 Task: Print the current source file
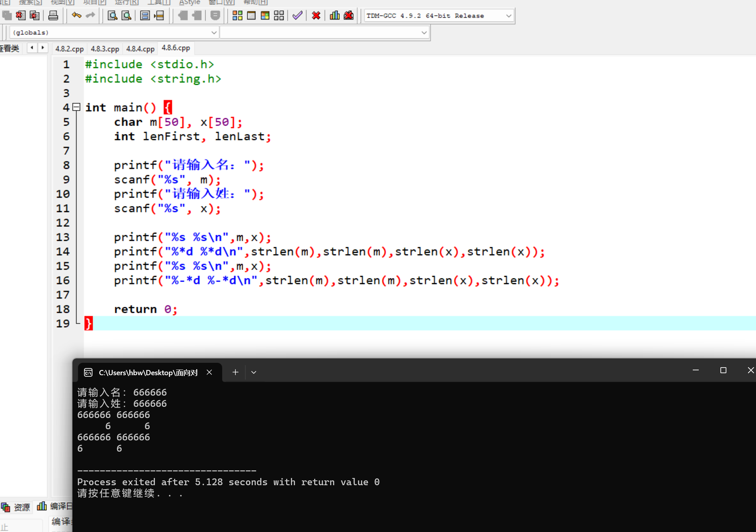(x=53, y=16)
